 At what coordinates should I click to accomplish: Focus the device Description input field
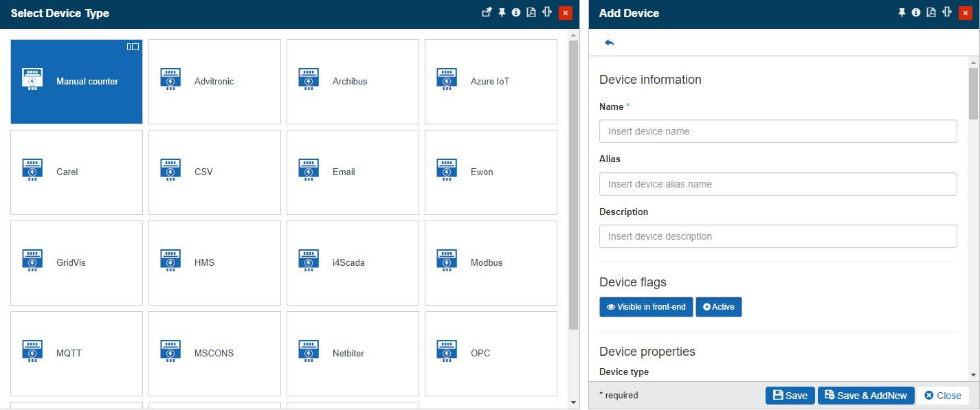(x=777, y=236)
